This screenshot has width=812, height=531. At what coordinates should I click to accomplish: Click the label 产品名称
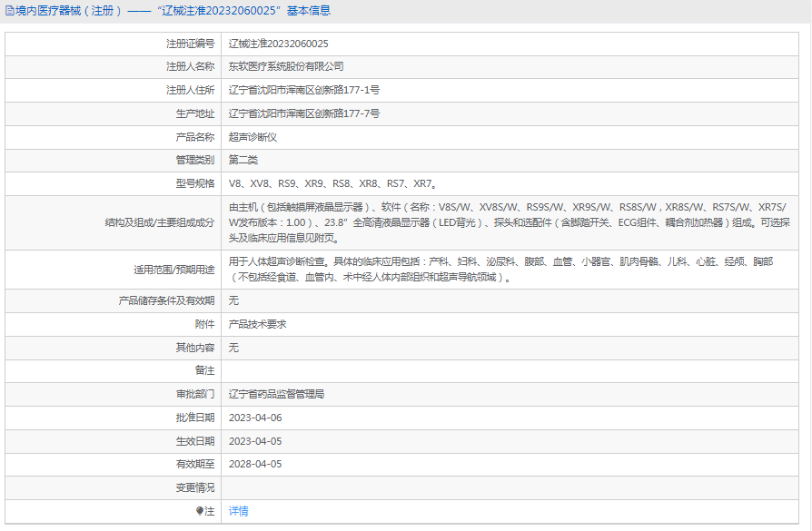[x=194, y=137]
